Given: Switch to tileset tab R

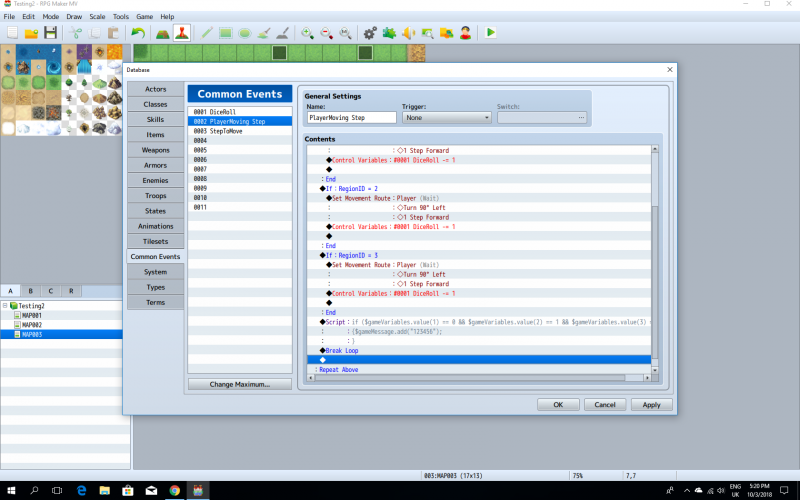Looking at the screenshot, I should [71, 291].
